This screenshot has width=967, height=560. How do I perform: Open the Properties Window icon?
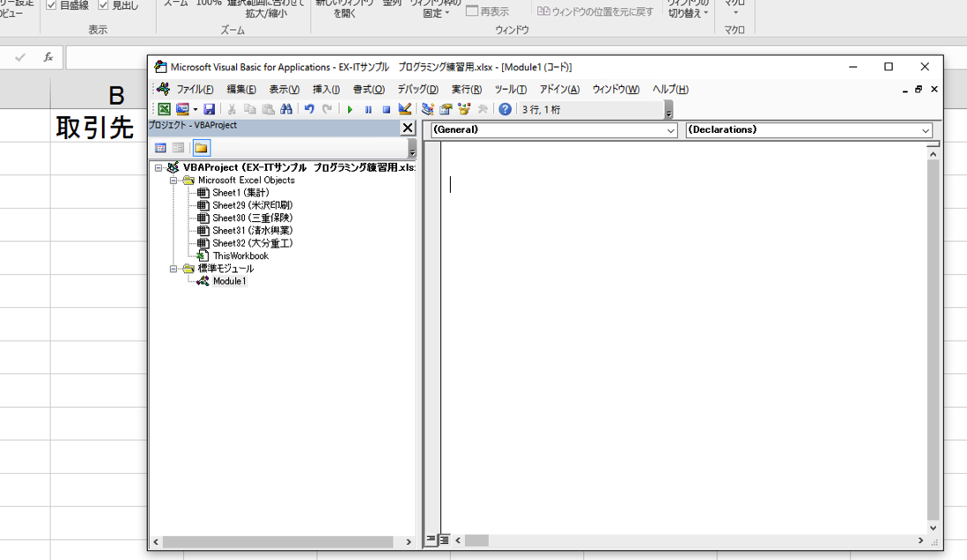click(x=446, y=109)
